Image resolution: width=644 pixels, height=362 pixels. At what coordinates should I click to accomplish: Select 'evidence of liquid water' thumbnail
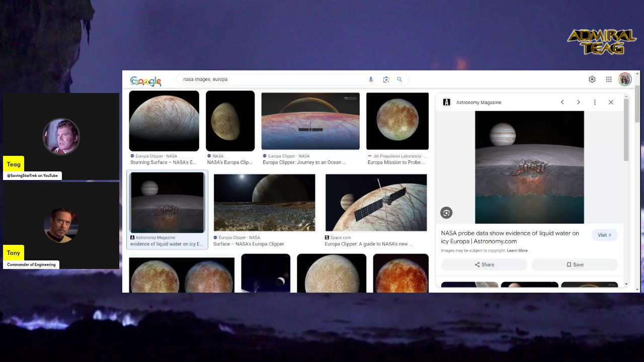point(167,203)
